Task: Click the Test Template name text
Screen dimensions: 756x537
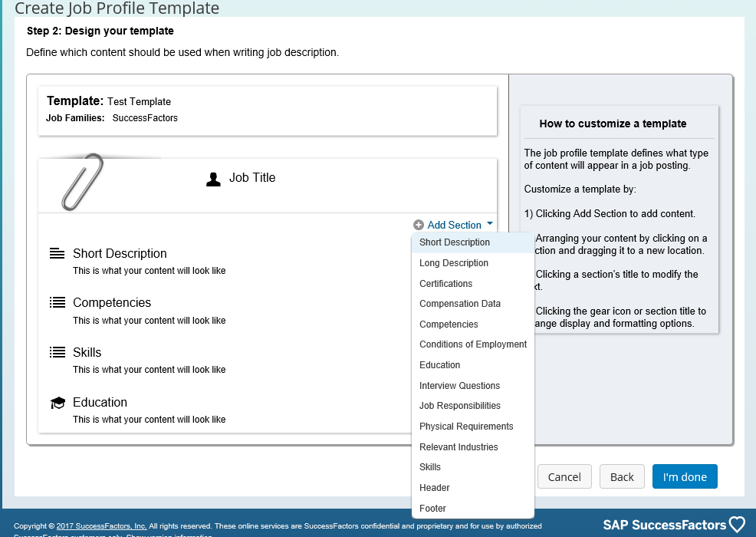Action: [139, 101]
